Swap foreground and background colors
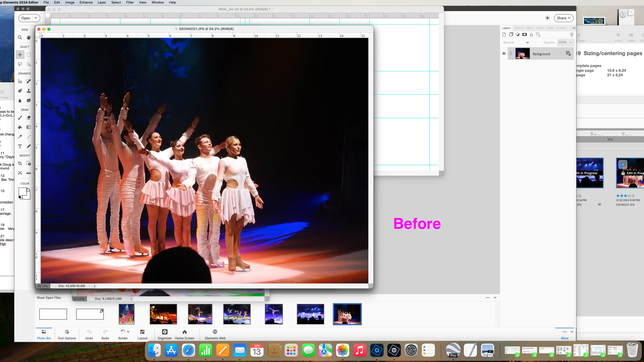Viewport: 644px width, 362px height. [x=29, y=189]
